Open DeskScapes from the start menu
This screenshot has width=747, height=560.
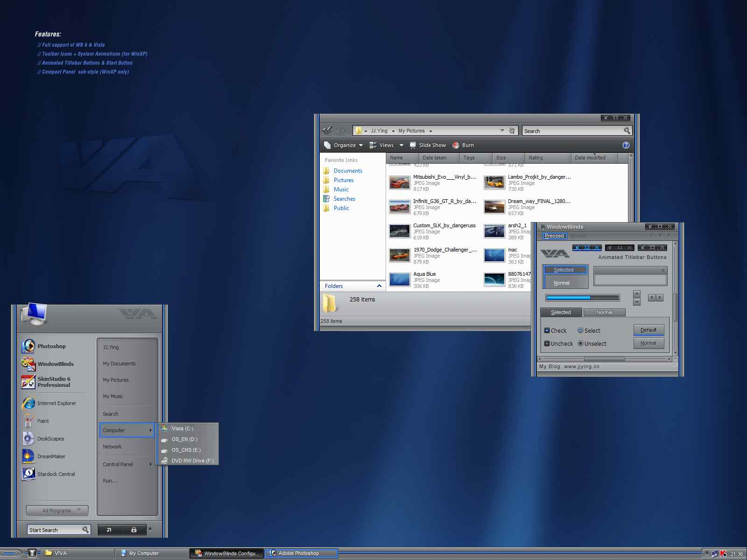point(43,439)
